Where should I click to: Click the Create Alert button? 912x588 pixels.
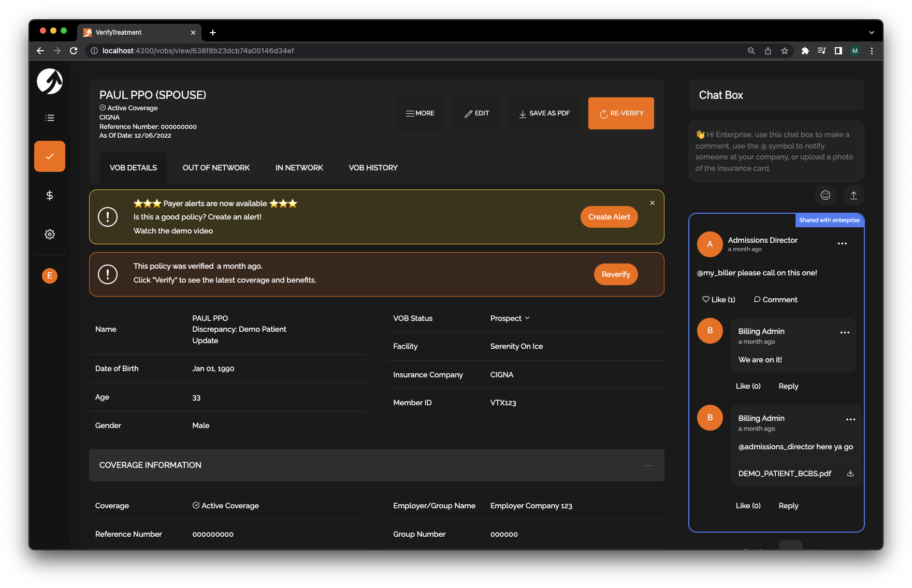[x=609, y=217]
